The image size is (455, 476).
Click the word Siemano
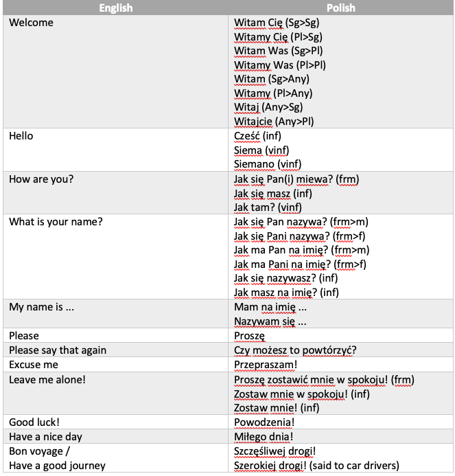point(254,164)
